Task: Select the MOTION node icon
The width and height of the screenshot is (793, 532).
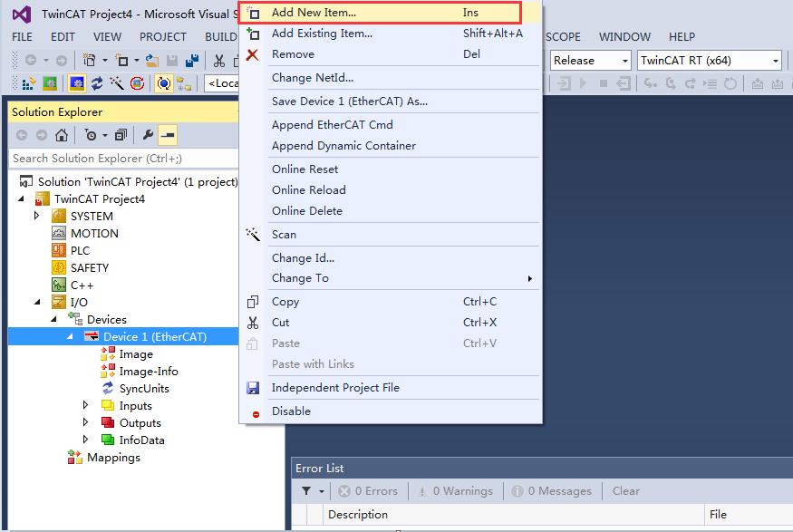Action: pos(59,233)
